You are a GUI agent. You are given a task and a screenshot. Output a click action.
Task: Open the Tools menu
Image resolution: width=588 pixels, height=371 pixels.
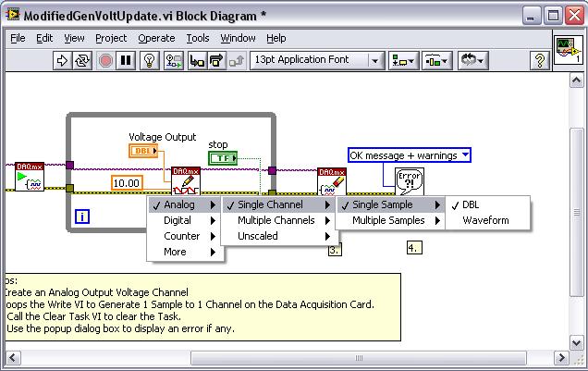point(198,38)
